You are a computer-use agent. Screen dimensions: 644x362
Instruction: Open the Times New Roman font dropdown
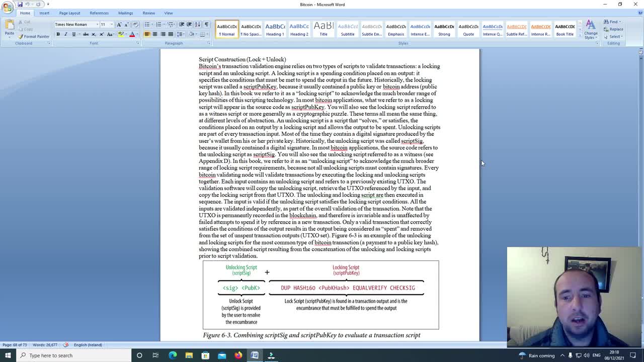pyautogui.click(x=97, y=24)
